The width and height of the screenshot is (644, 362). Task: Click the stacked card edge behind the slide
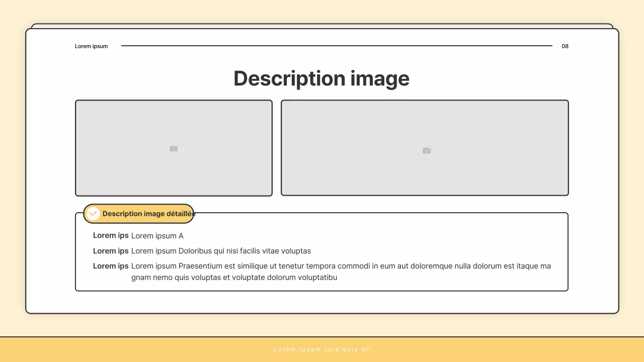point(322,26)
